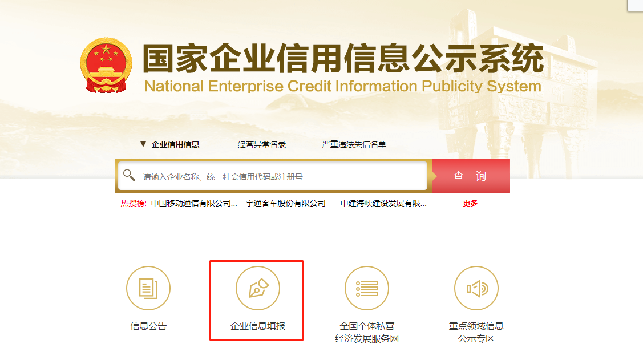Open the 重点领域信息公示专区 speaker icon
Screen dimensions: 643x364
pyautogui.click(x=476, y=288)
